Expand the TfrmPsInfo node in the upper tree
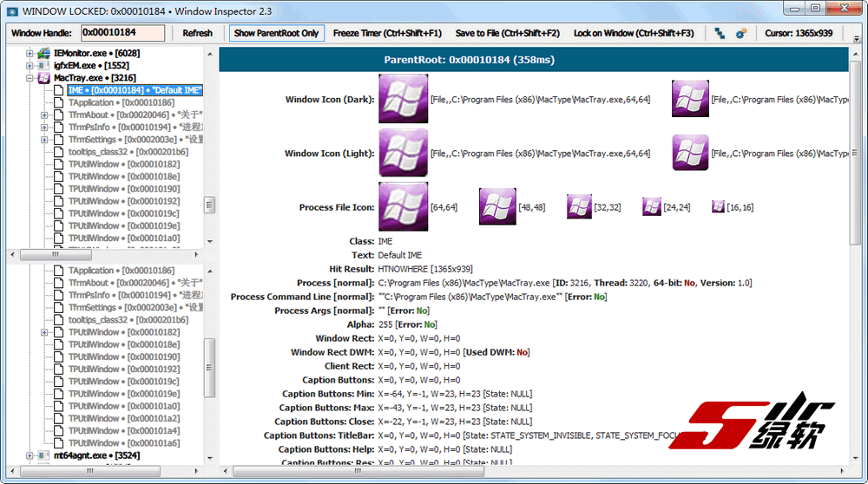The height and width of the screenshot is (484, 868). pos(44,128)
